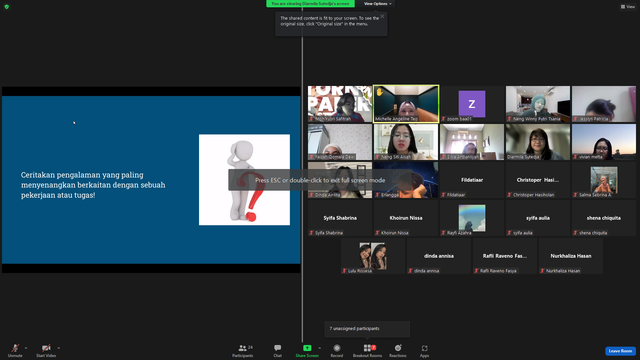Click the muted mic icon on Salma Sabrina A's label
This screenshot has height=360, width=640.
point(575,195)
